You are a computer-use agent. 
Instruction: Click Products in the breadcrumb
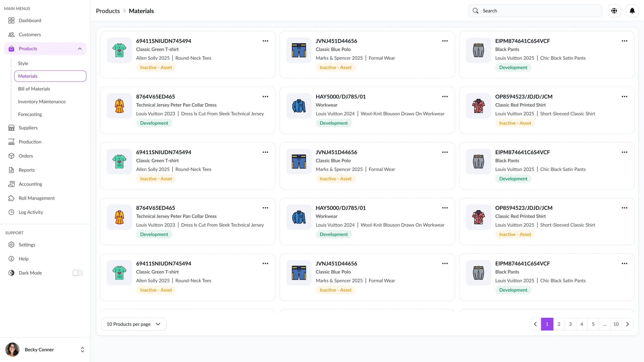click(x=108, y=11)
